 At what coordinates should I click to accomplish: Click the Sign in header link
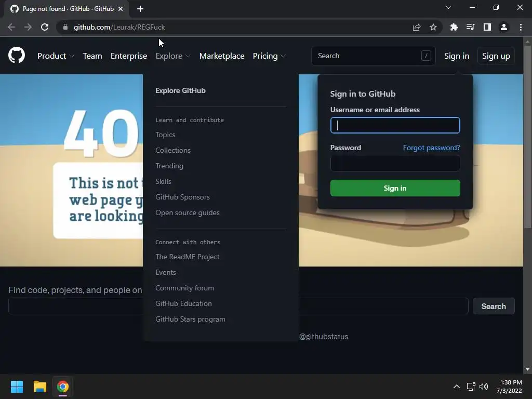pos(457,56)
